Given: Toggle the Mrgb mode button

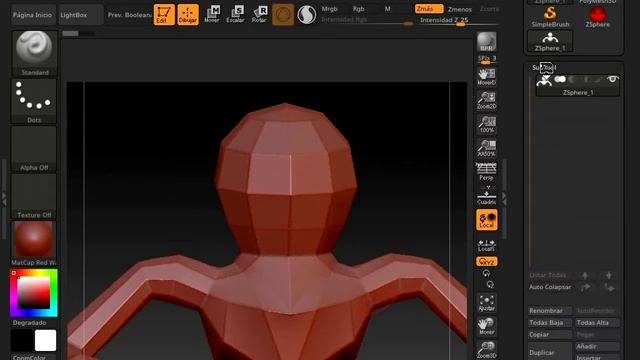Looking at the screenshot, I should [329, 9].
